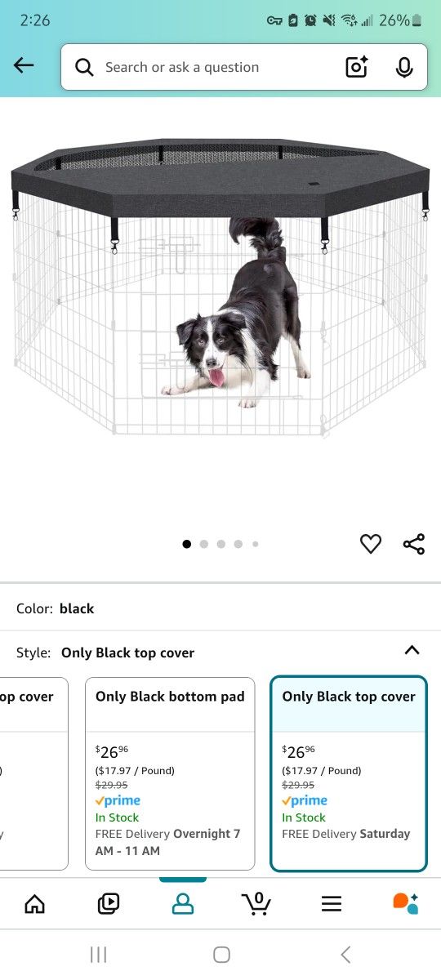Open the shopping cart icon
441x980 pixels.
click(256, 903)
